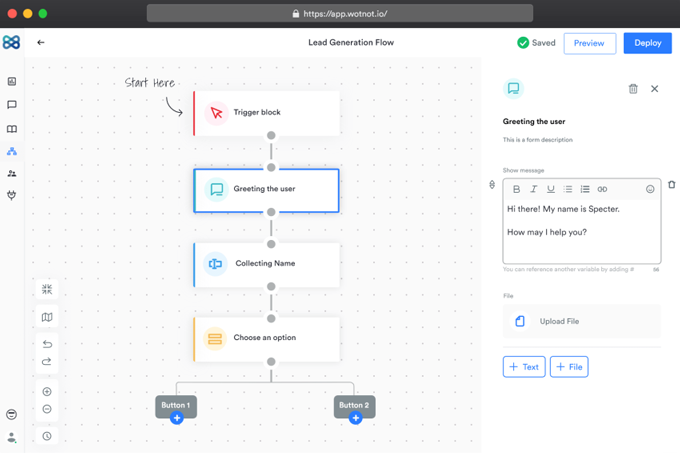Open the user profile icon
Viewport: 680px width, 453px height.
point(12,437)
